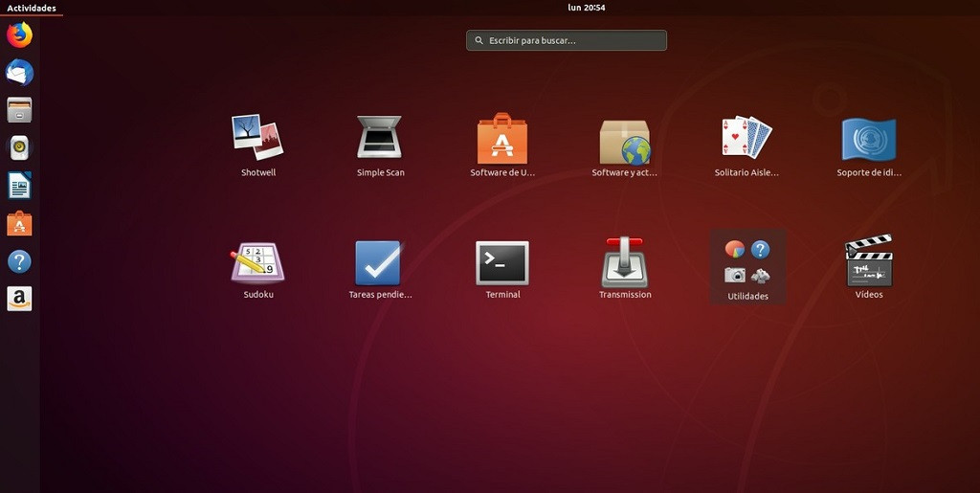Open Transmission torrent client
The height and width of the screenshot is (493, 980).
tap(624, 261)
